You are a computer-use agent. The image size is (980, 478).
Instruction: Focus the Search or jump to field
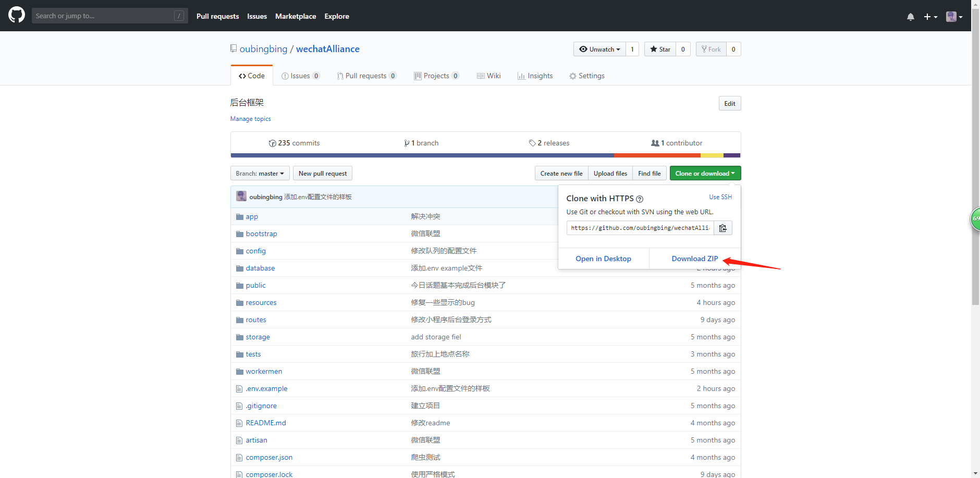point(109,16)
